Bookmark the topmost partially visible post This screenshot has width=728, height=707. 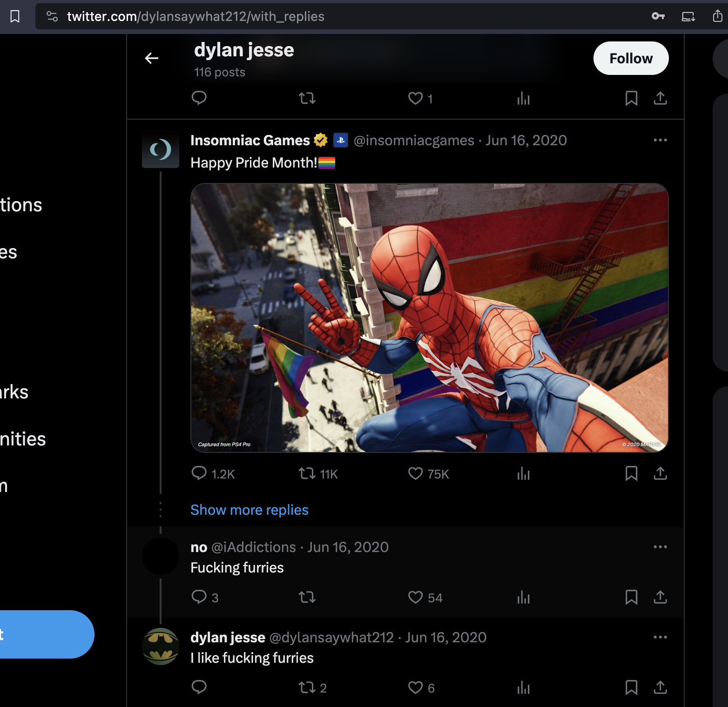631,98
